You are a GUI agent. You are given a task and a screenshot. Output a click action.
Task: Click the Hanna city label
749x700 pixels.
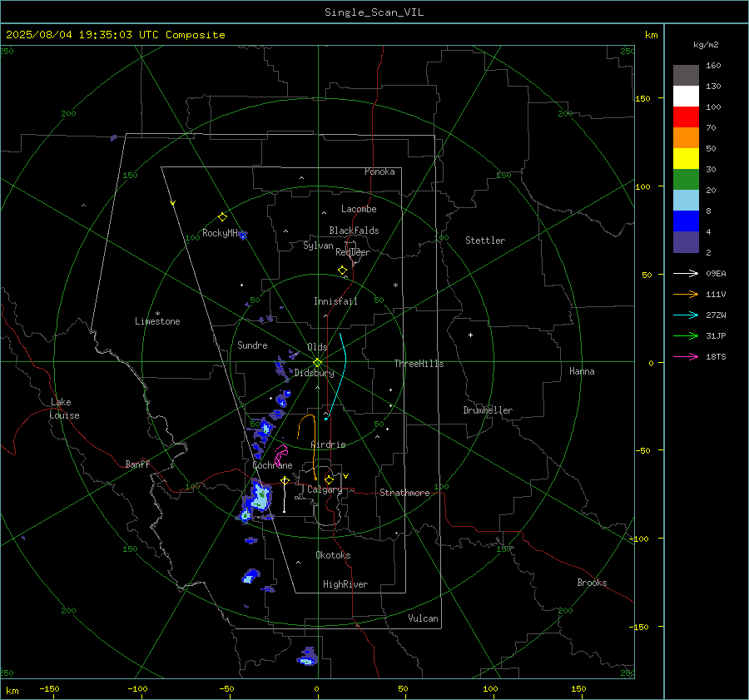point(582,371)
